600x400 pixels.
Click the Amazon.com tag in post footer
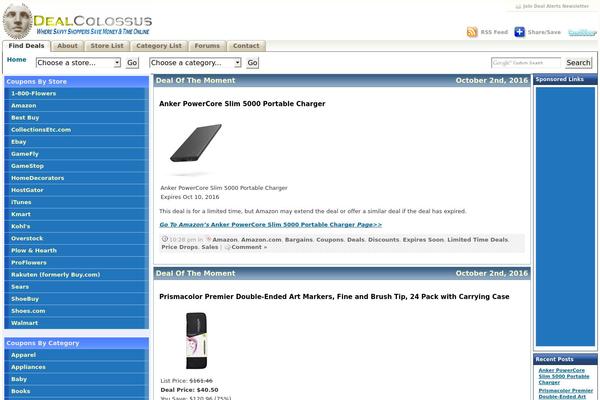(x=261, y=240)
